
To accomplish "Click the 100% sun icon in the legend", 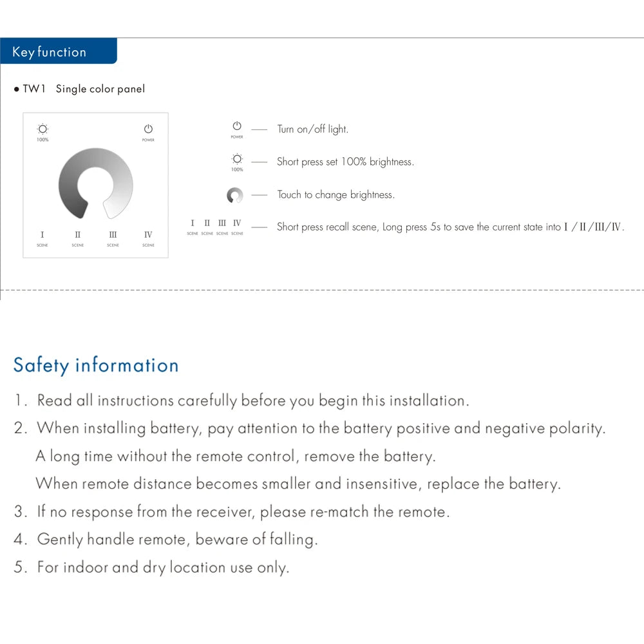I will [237, 162].
